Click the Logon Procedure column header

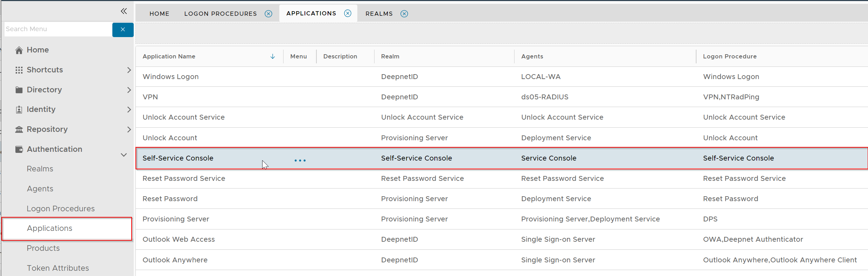(729, 57)
